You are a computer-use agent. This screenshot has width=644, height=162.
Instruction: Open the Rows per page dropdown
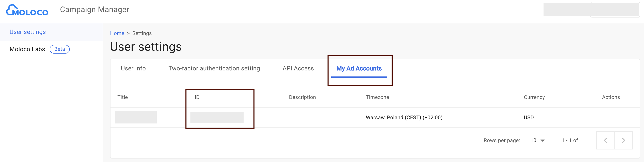(537, 140)
